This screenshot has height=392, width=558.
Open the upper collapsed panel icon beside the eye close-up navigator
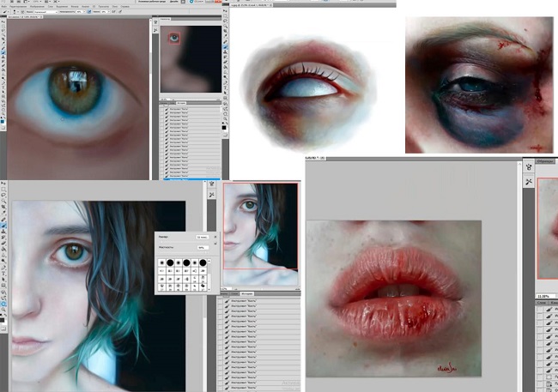155,22
